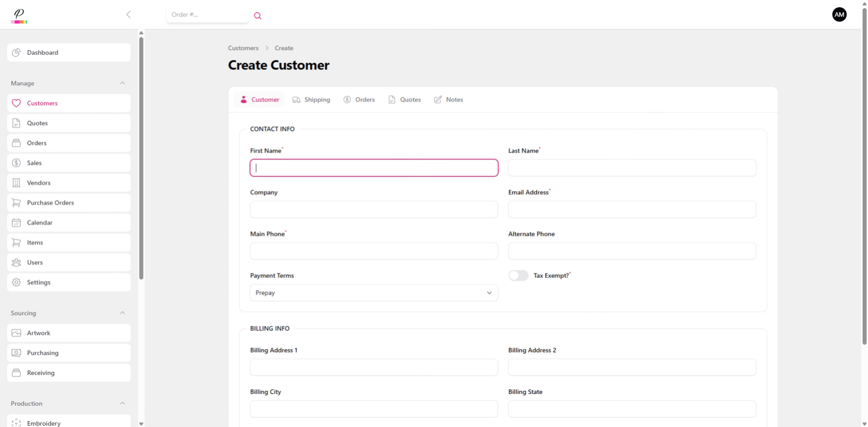Open the AM user avatar menu
Screen dimensions: 868x427
(x=839, y=14)
